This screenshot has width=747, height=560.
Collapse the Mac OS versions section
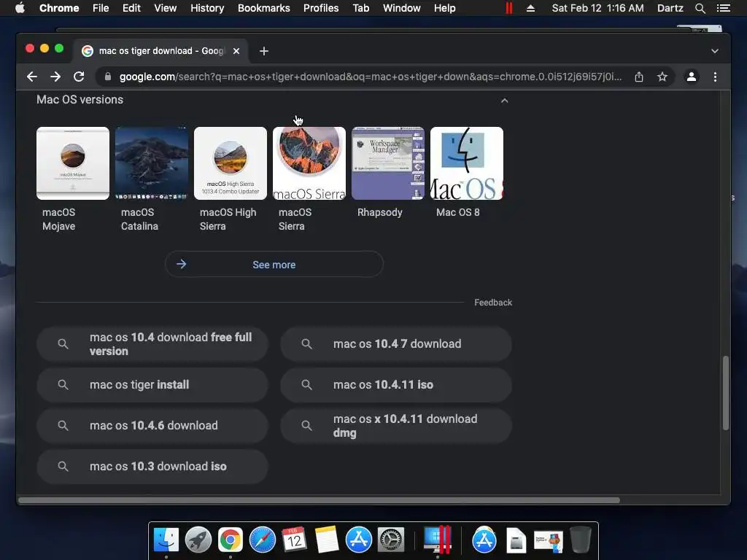pos(505,101)
